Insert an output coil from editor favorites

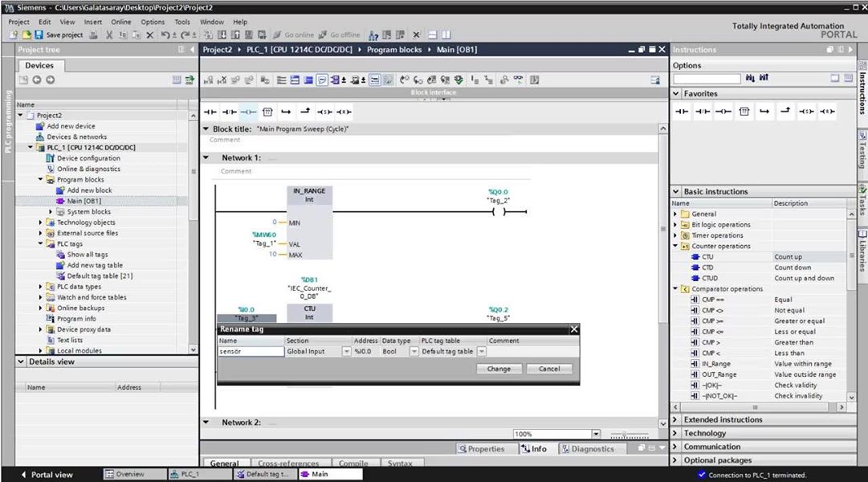coord(248,112)
